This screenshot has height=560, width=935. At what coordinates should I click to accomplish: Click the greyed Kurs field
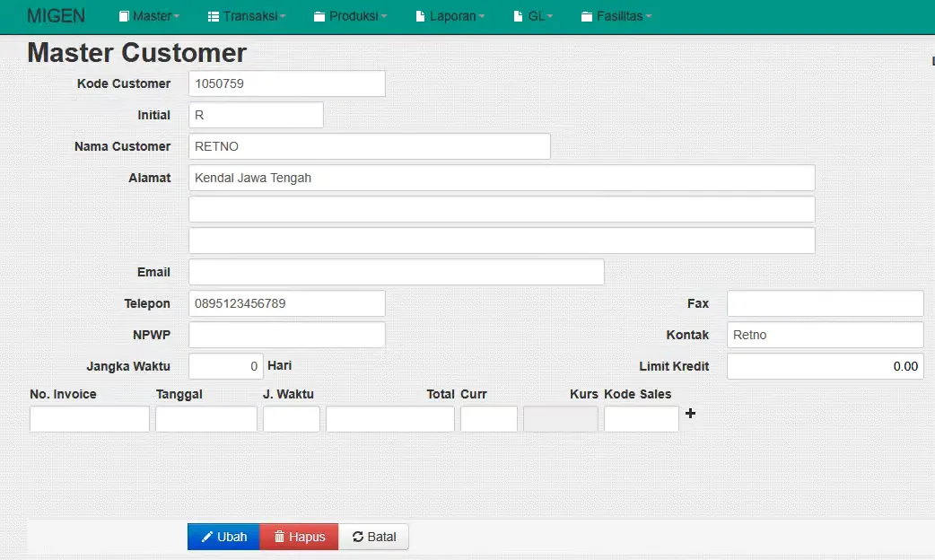coord(561,419)
